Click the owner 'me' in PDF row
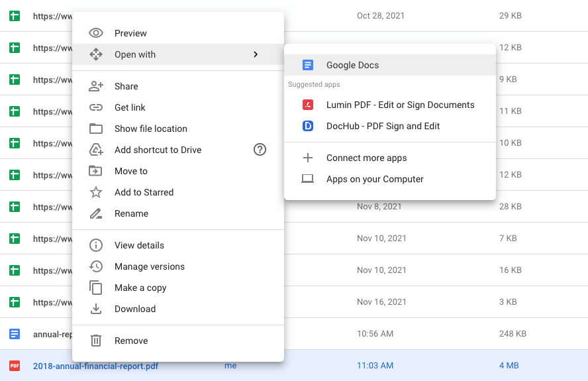This screenshot has width=588, height=381. click(x=230, y=366)
